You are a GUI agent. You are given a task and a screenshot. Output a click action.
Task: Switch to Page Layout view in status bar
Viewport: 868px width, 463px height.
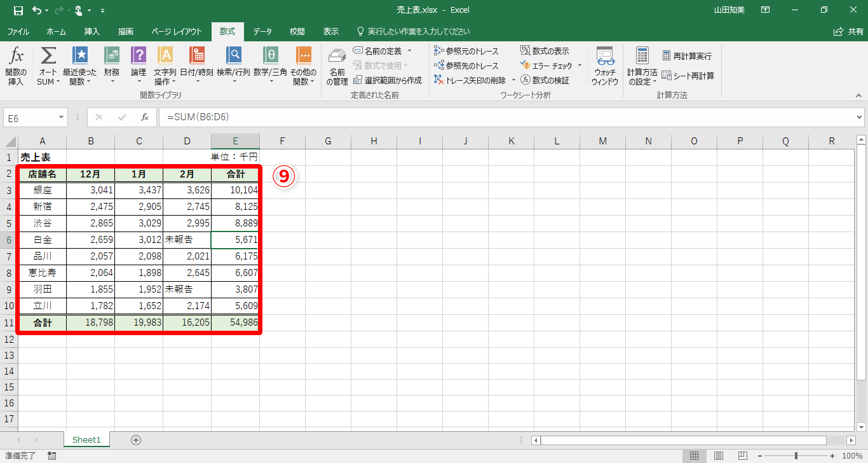(719, 455)
